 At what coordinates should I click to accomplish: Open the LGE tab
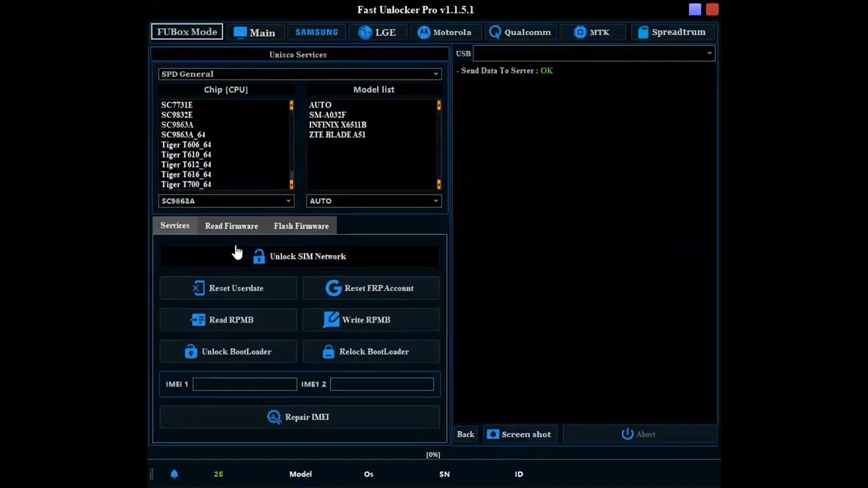tap(377, 33)
